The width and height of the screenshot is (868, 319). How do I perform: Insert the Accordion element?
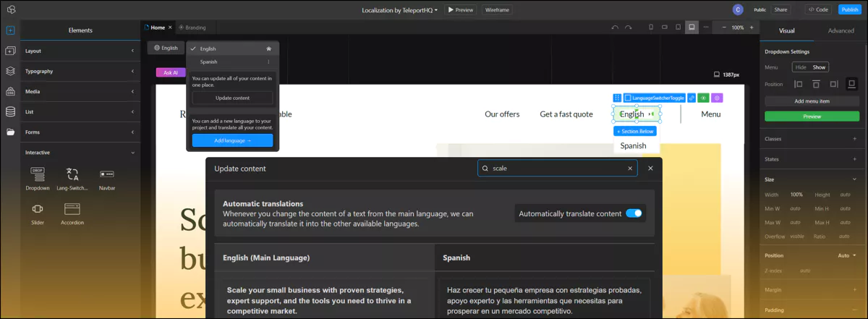pyautogui.click(x=72, y=213)
